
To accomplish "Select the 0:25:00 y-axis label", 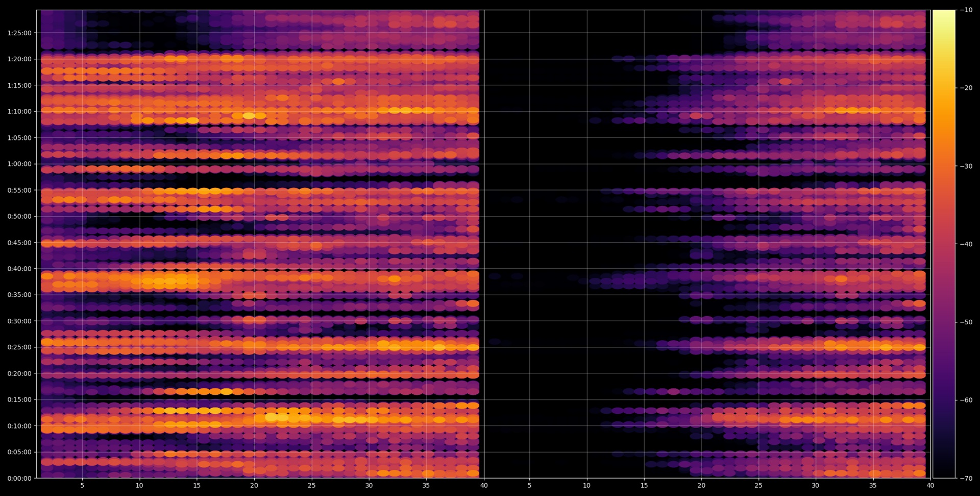I will point(19,347).
